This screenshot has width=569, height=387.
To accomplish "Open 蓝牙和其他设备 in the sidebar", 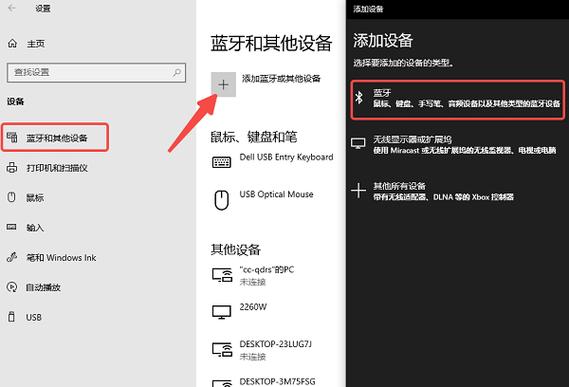I will (x=55, y=137).
